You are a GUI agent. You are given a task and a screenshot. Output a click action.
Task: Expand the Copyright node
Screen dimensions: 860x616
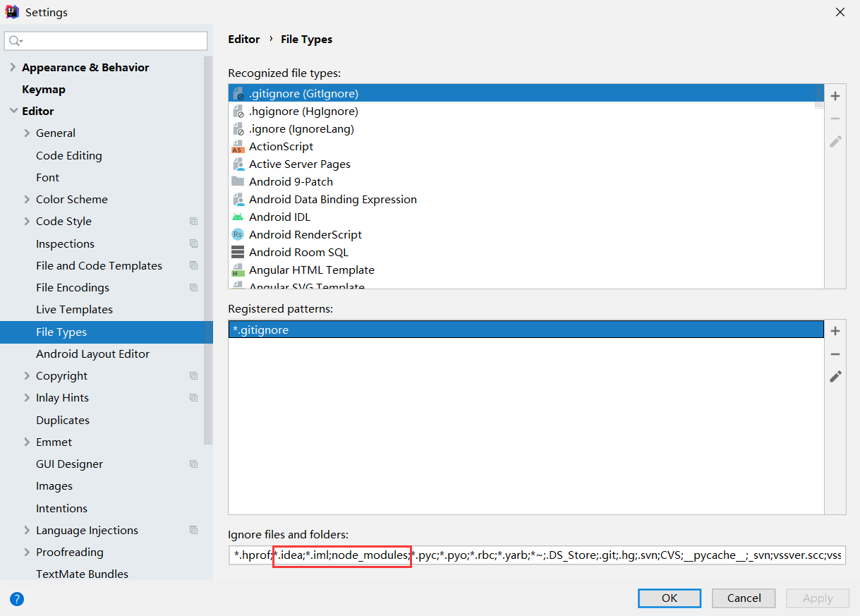click(27, 375)
